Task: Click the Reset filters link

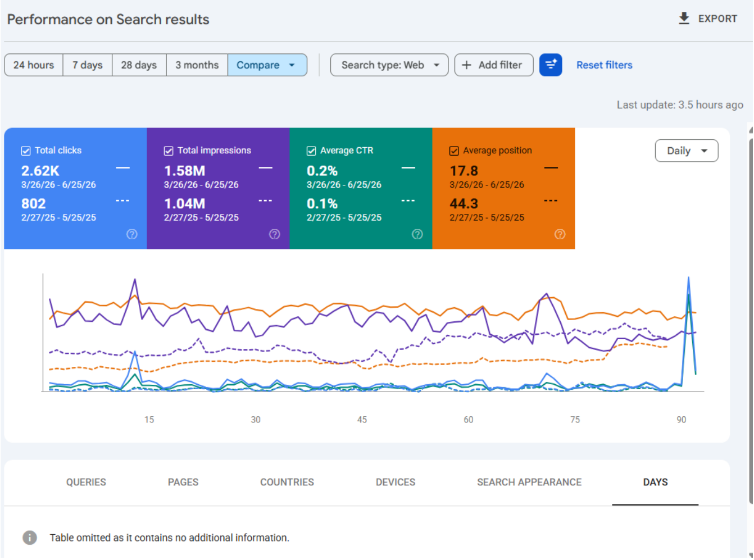Action: [605, 65]
